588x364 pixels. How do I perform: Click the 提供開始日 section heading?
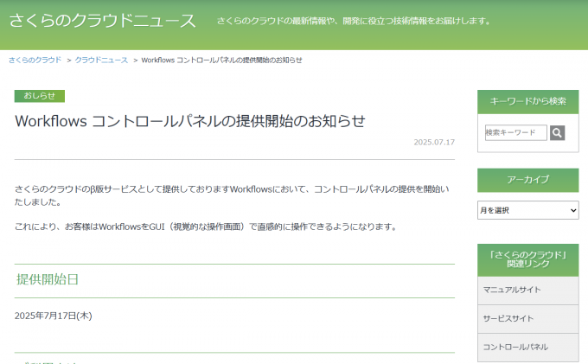[x=48, y=279]
